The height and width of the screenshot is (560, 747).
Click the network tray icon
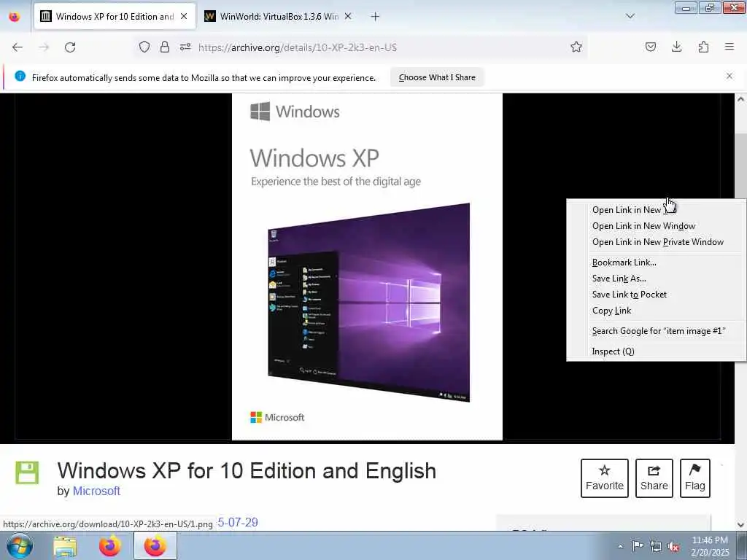click(x=656, y=547)
